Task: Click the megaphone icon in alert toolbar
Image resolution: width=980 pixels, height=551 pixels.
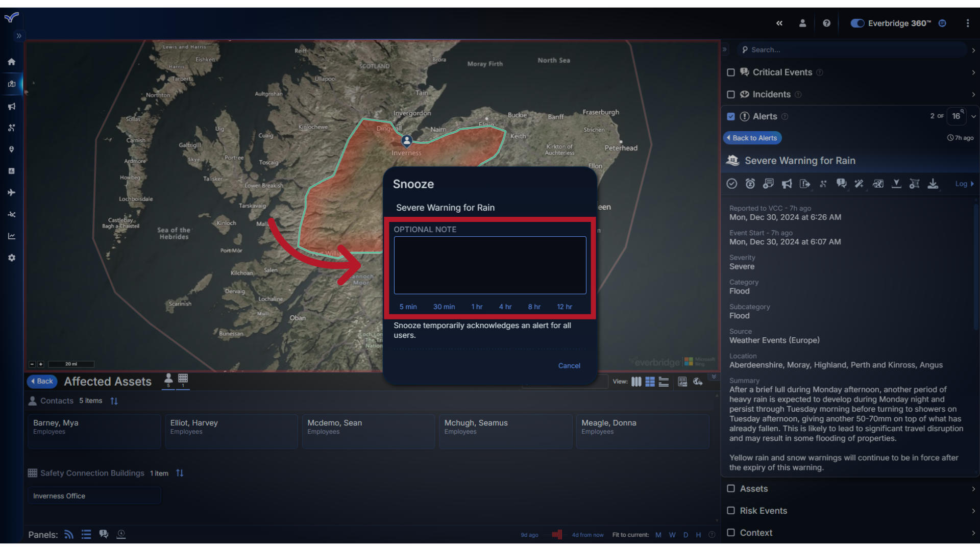Action: pos(787,184)
